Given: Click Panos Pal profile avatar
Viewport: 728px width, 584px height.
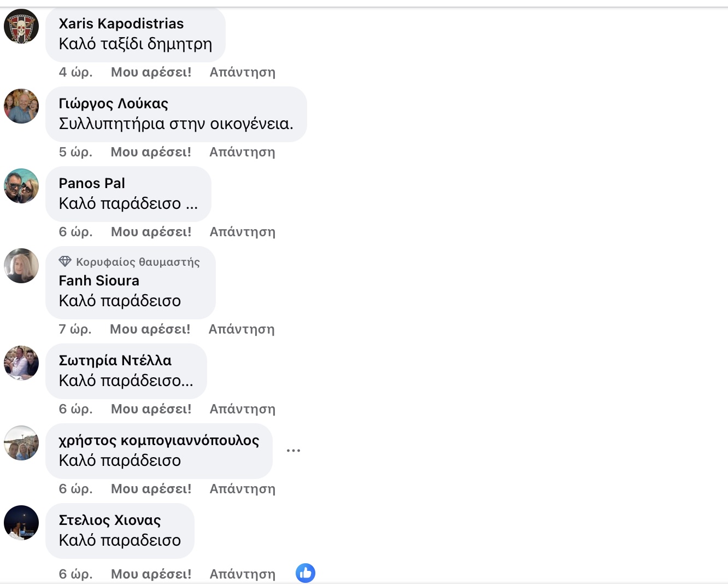Looking at the screenshot, I should point(21,186).
